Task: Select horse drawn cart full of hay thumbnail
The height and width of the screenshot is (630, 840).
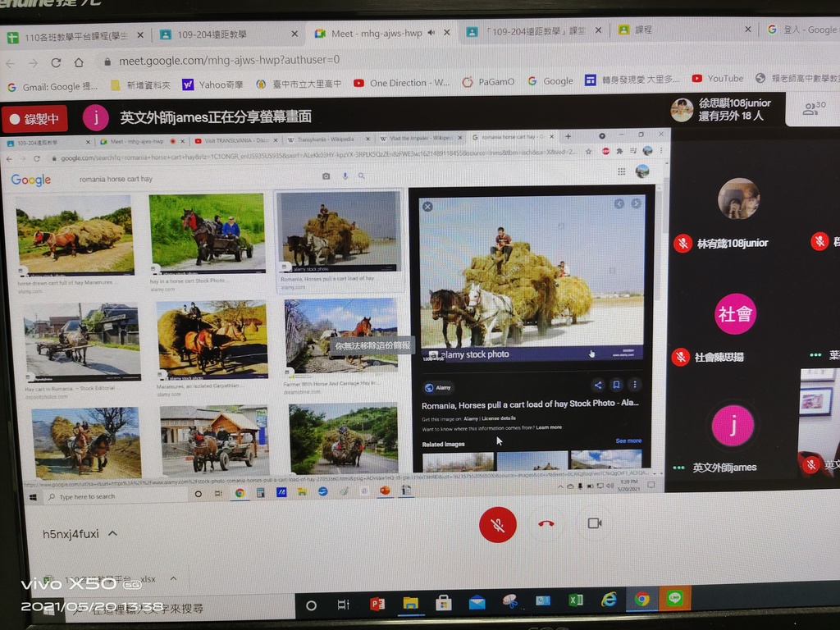Action: (74, 234)
